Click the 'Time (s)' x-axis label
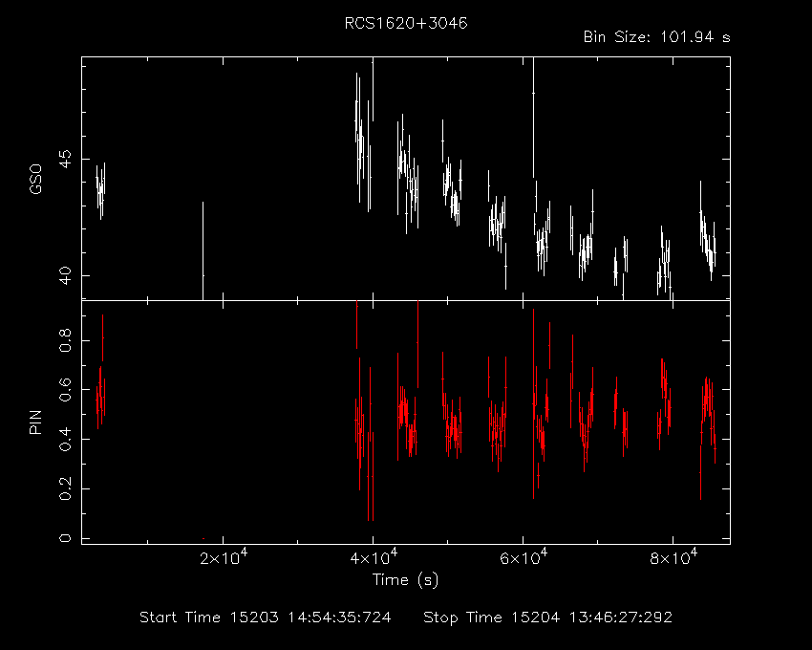Screen dimensions: 812x650 pyautogui.click(x=405, y=579)
